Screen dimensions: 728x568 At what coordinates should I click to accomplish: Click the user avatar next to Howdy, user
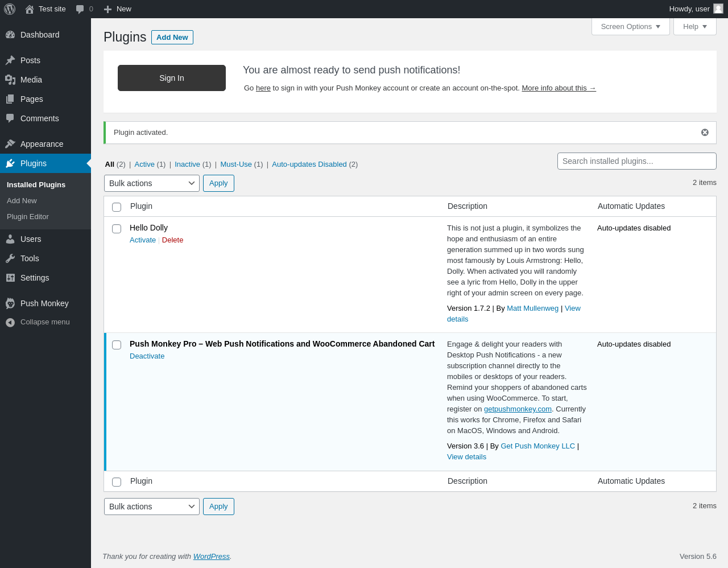(718, 9)
